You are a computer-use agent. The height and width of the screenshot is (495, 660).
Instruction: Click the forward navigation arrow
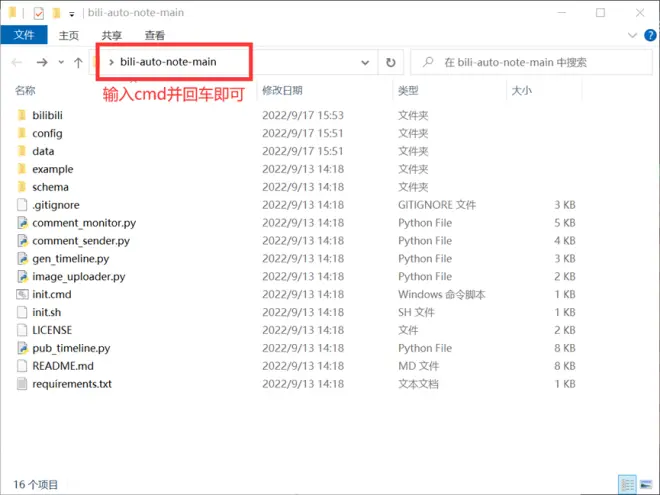42,63
